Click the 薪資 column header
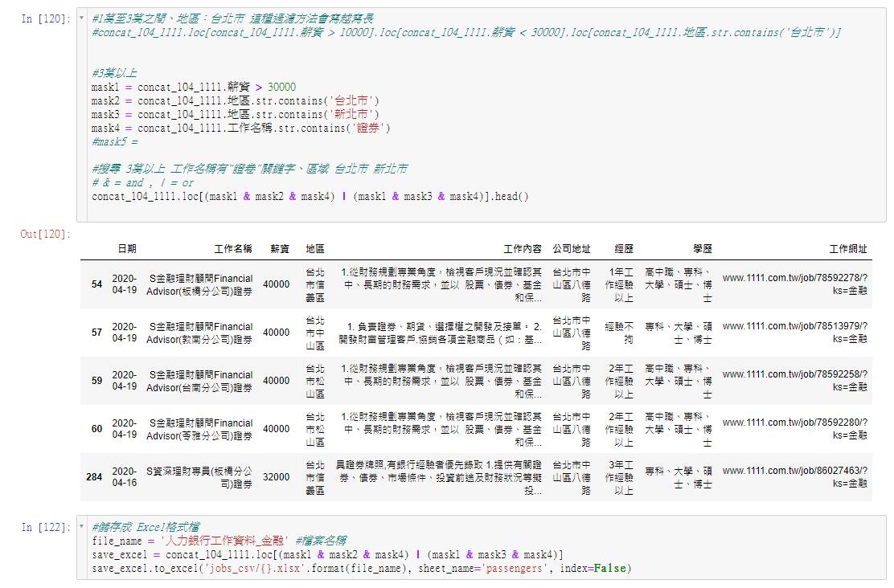This screenshot has height=588, width=894. pos(280,249)
